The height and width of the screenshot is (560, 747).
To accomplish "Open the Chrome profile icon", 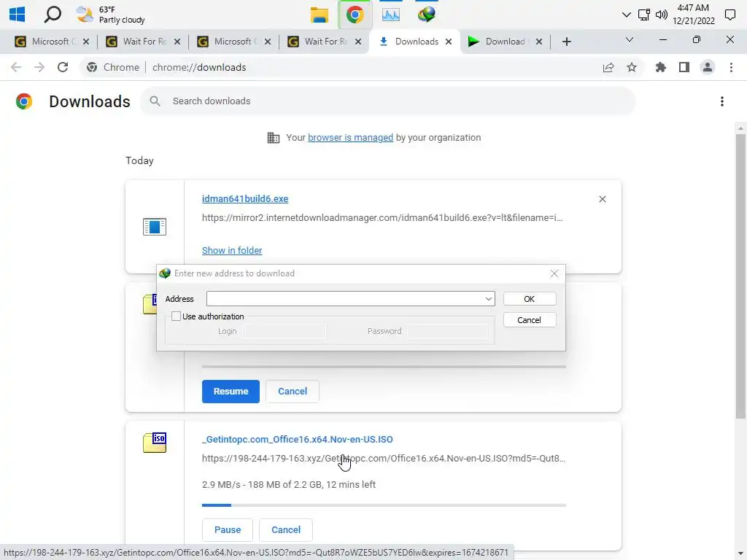I will [x=708, y=67].
